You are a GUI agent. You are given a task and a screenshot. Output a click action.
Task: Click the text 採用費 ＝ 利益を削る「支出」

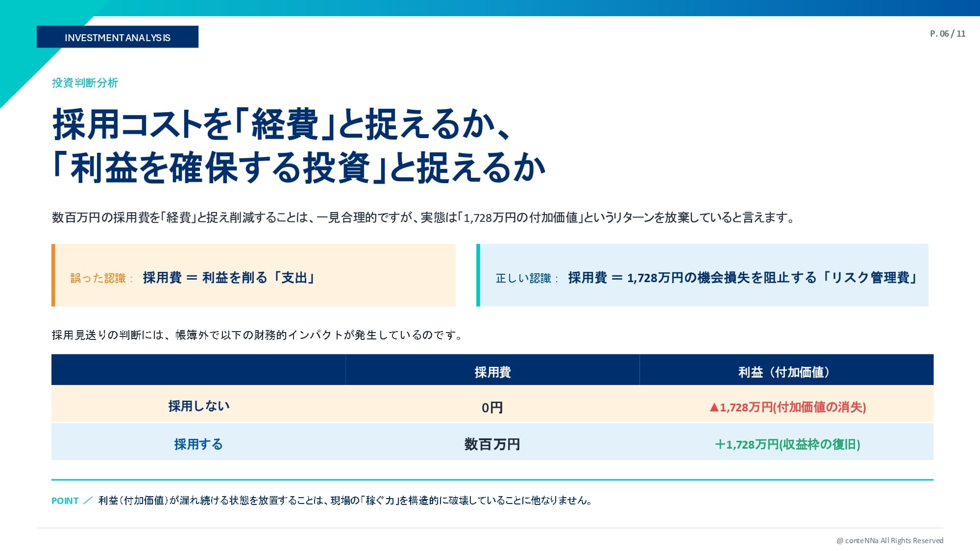(229, 278)
